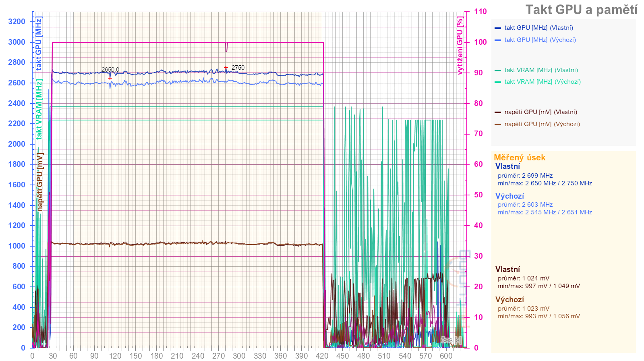Click the "2650.0" minimum marker label
Viewport: 644px width, 361px height.
pyautogui.click(x=110, y=70)
